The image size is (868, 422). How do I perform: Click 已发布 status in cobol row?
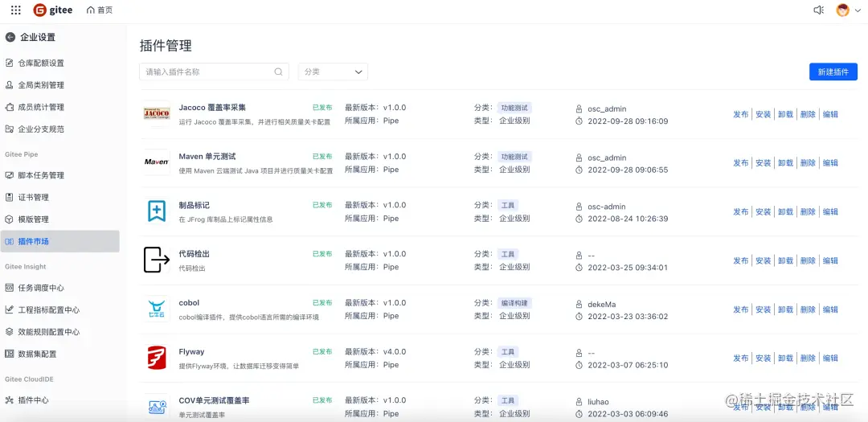pyautogui.click(x=323, y=303)
